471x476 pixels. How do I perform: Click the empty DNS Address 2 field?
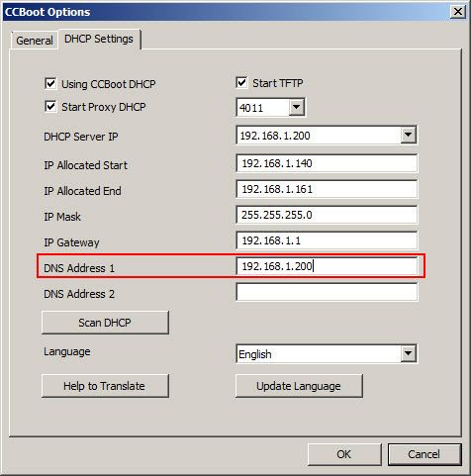(x=327, y=292)
